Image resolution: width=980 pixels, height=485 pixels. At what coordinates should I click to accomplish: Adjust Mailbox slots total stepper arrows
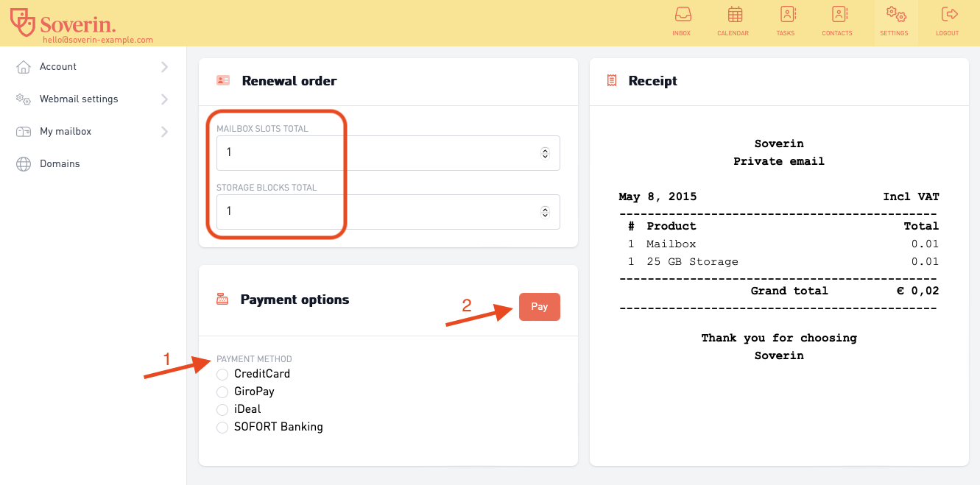[x=545, y=153]
